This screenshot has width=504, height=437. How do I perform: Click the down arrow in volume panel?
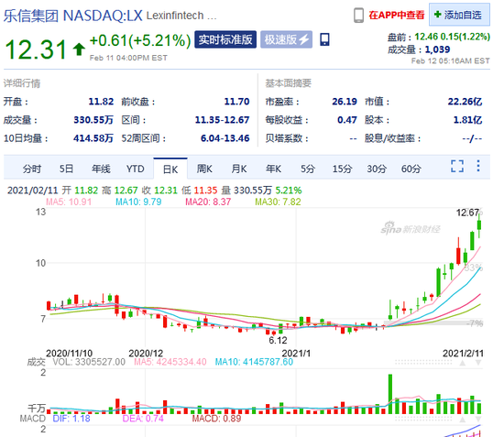(x=478, y=363)
